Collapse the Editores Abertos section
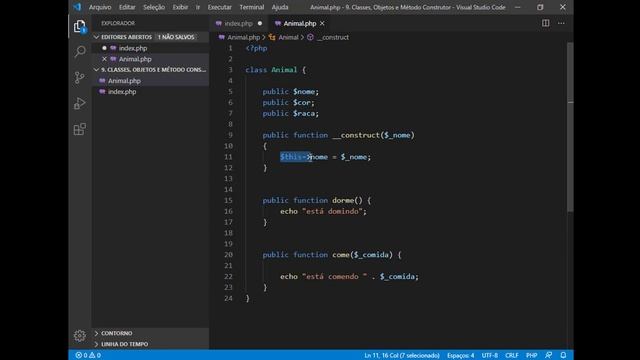The width and height of the screenshot is (640, 360). (x=96, y=37)
